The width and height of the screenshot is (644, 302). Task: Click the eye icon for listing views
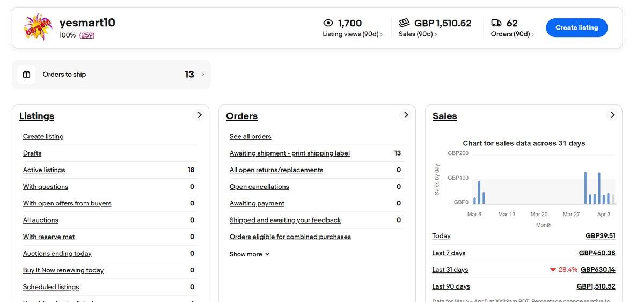(x=328, y=23)
